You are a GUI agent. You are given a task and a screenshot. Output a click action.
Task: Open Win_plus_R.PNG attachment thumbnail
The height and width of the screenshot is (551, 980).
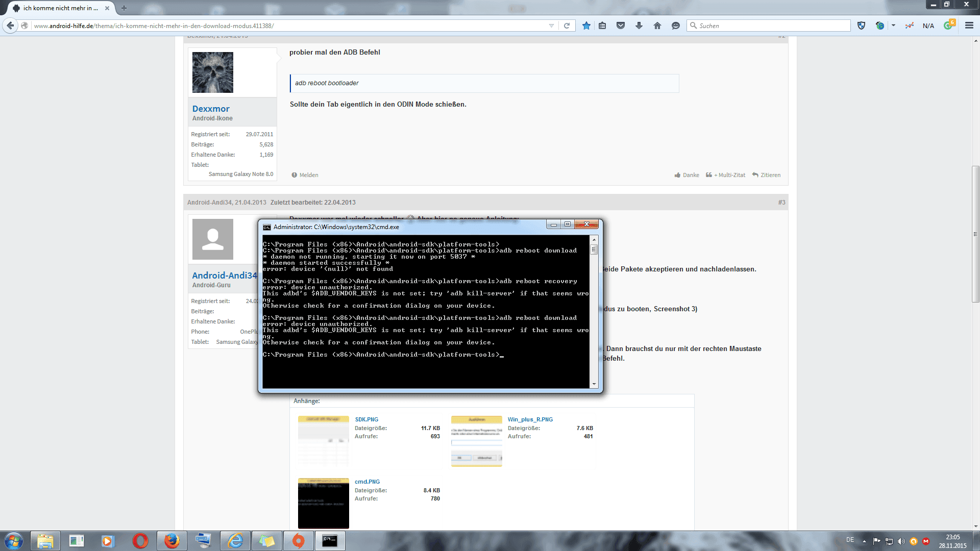pos(477,441)
